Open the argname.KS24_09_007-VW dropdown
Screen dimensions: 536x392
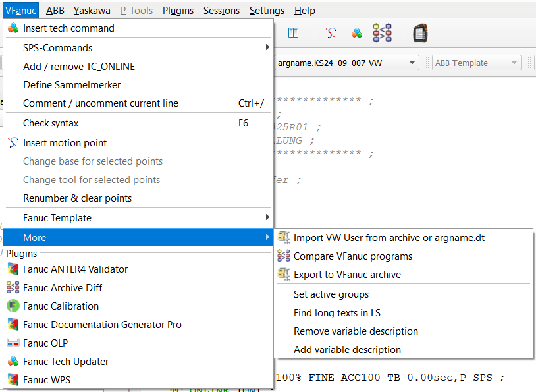point(347,63)
